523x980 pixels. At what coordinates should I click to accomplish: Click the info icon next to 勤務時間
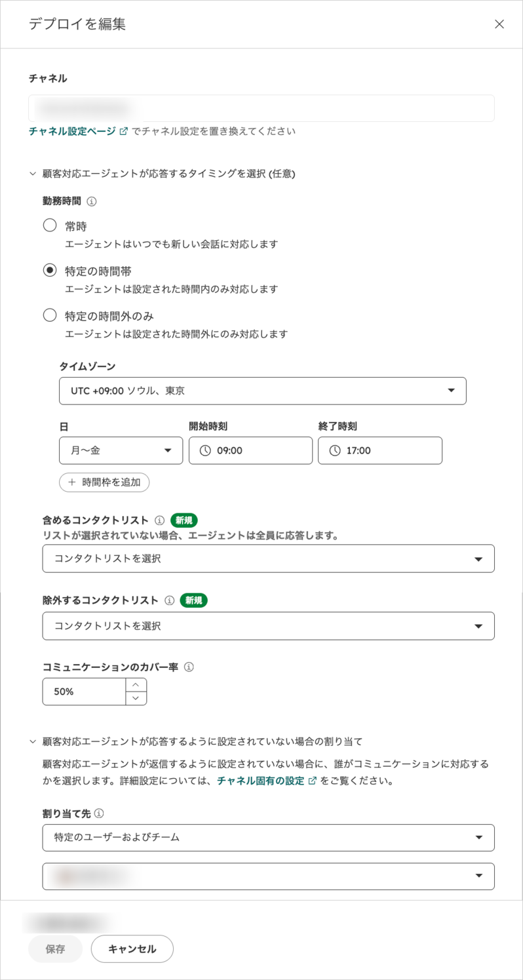pos(92,201)
